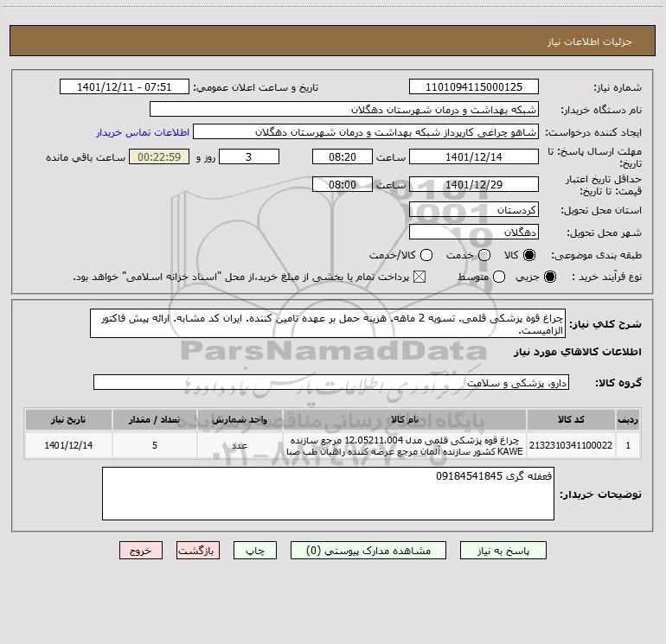Image resolution: width=666 pixels, height=644 pixels.
Task: Click the پاسخ به نیاز button
Action: (x=503, y=551)
